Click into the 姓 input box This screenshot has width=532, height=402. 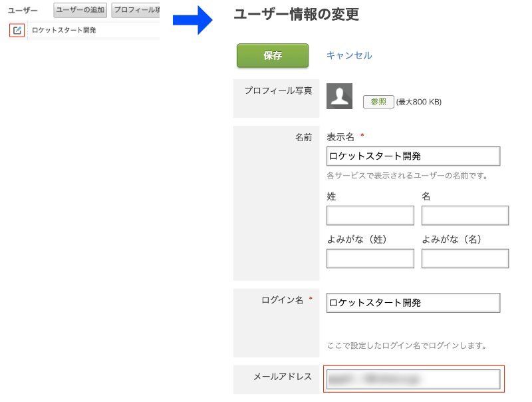click(370, 216)
